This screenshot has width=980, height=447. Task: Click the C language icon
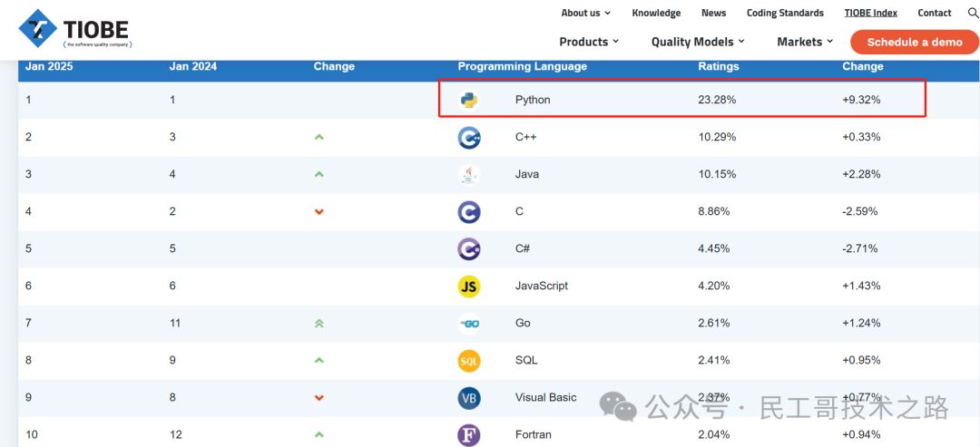[469, 211]
